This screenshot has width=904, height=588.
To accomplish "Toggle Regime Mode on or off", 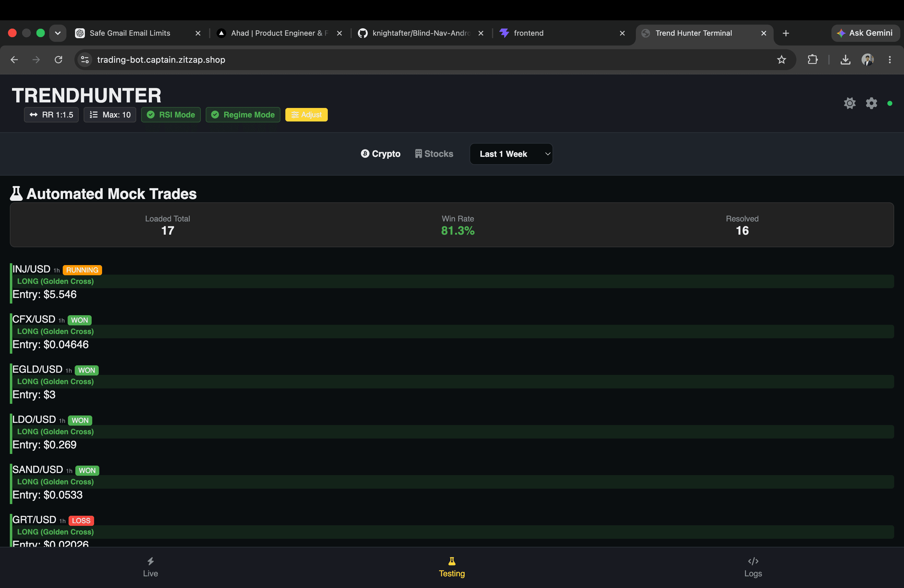I will [x=243, y=115].
